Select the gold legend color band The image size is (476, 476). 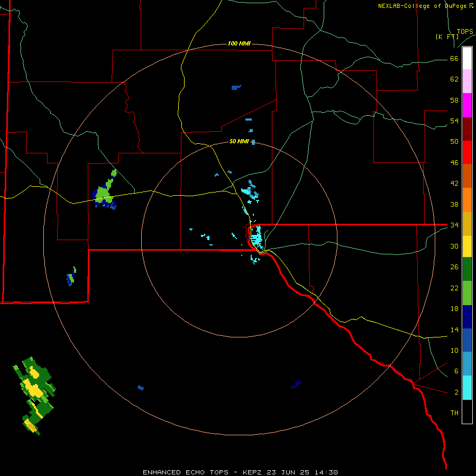(x=467, y=224)
